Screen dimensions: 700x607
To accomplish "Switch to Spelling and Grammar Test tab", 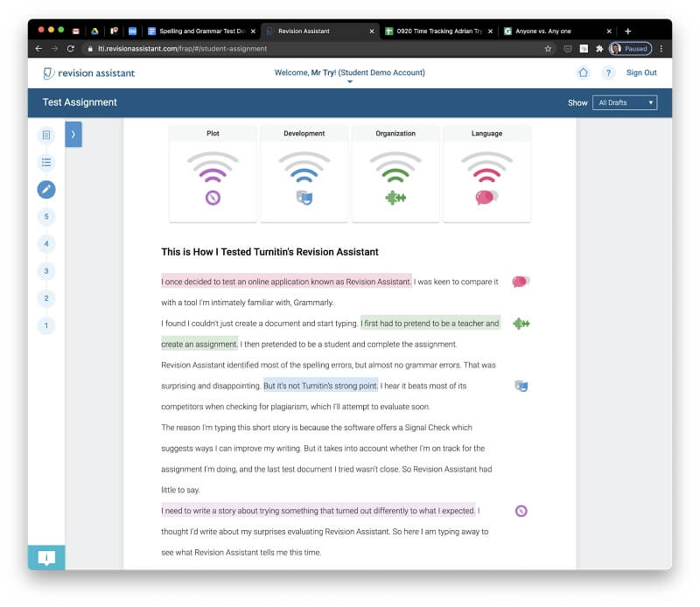I will 200,31.
